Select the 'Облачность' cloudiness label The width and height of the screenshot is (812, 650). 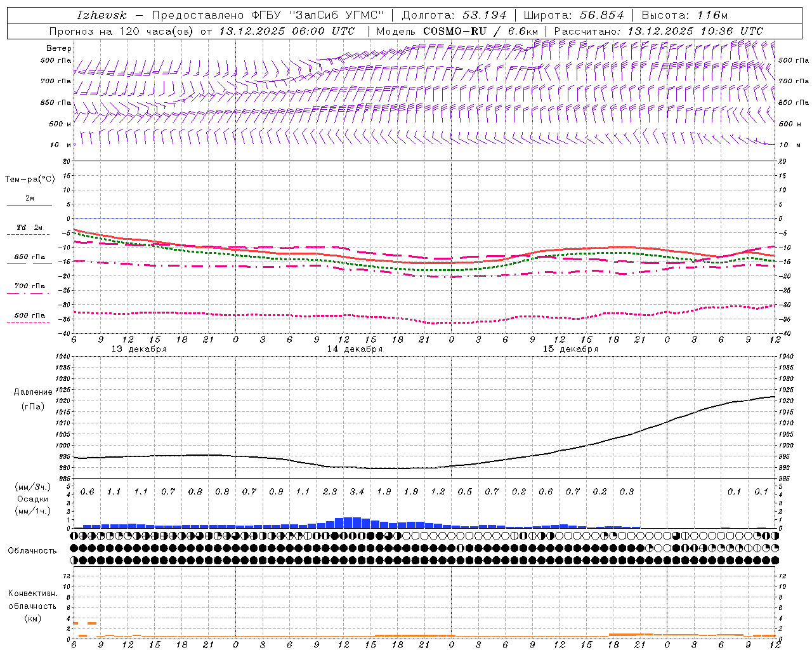pos(32,550)
